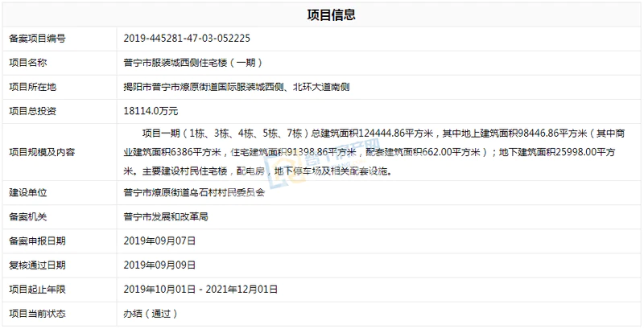Select the project period 2019年10月01日 - 2021年12月01日
This screenshot has height=329, width=644.
coord(200,289)
